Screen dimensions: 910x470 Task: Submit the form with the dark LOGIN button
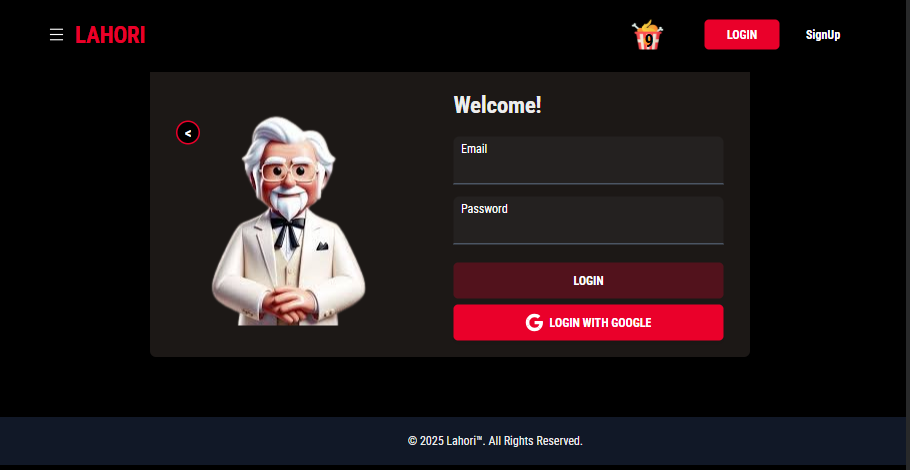click(588, 281)
